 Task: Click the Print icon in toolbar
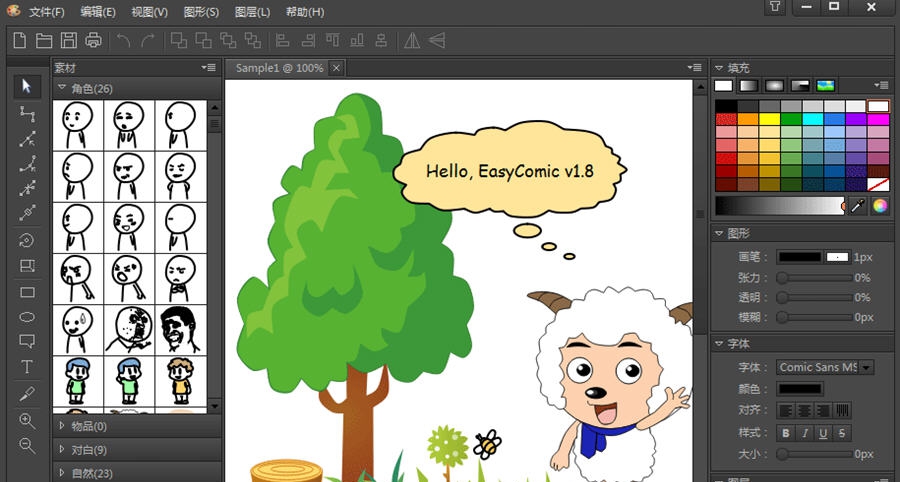pyautogui.click(x=93, y=40)
